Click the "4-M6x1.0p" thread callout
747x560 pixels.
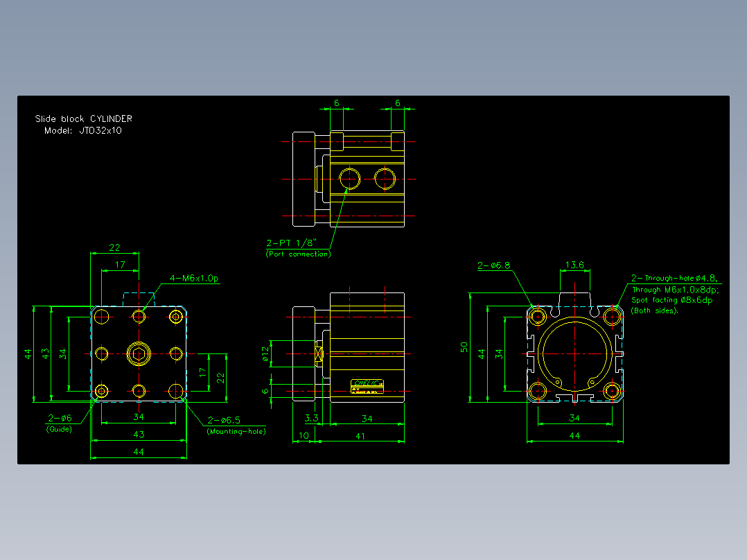pyautogui.click(x=194, y=279)
